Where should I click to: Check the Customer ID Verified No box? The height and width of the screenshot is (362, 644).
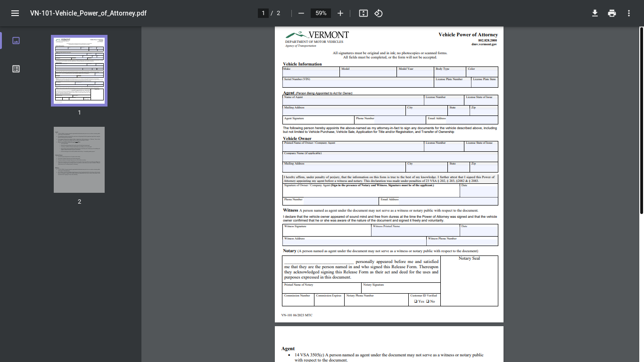pos(428,301)
